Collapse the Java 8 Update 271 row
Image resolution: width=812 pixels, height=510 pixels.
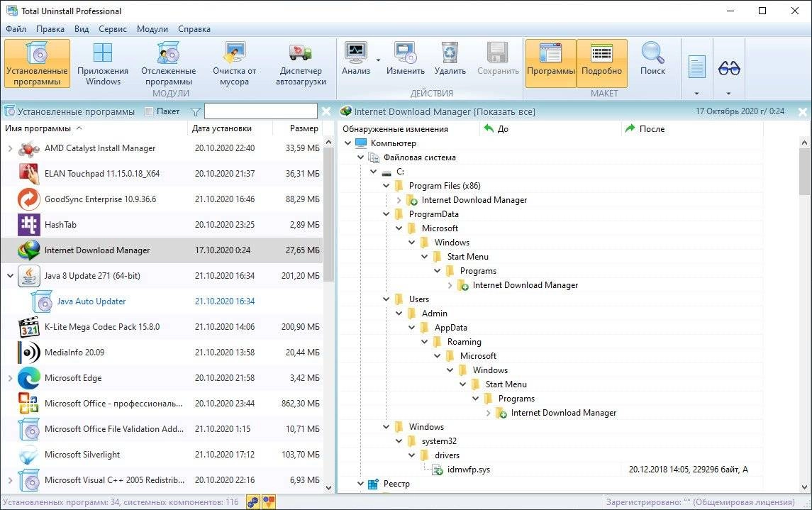(x=10, y=275)
